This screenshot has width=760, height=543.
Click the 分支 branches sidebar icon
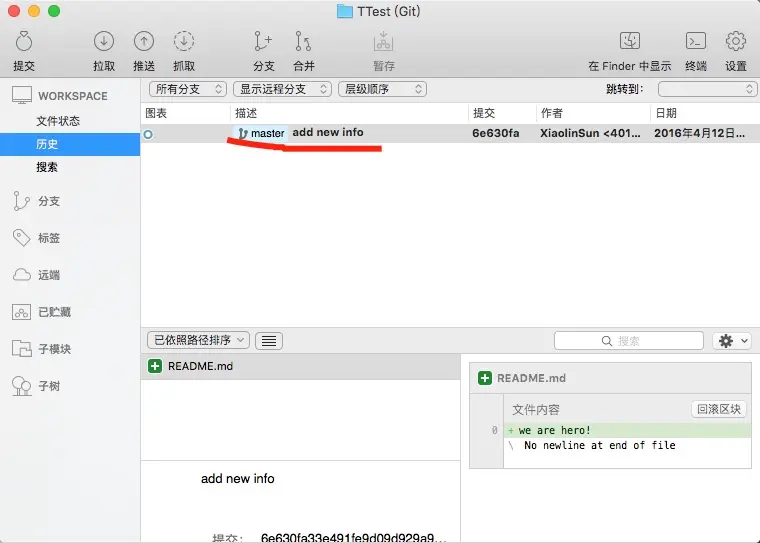tap(21, 201)
